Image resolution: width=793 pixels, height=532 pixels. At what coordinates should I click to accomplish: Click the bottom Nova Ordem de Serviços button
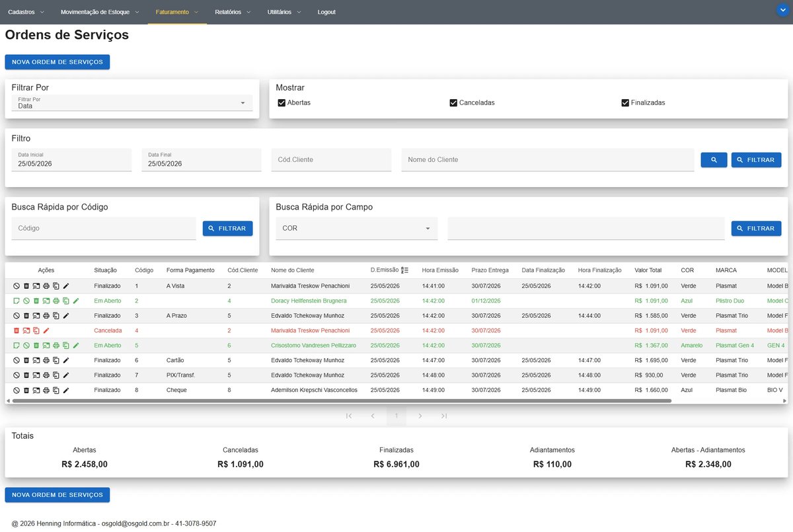tap(57, 495)
